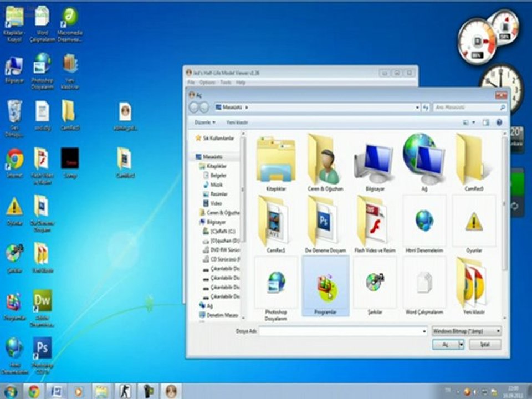Select Photoshop Dosyalarım in the file list
This screenshot has width=532, height=399.
tap(276, 288)
